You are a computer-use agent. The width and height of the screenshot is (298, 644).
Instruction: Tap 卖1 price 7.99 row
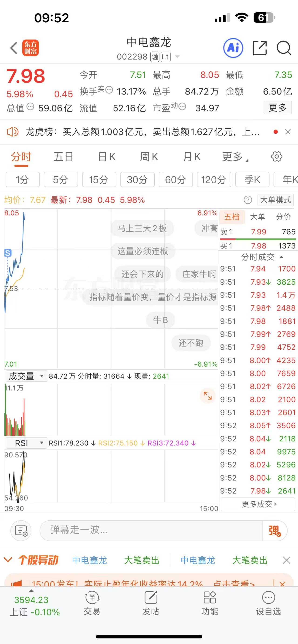[x=258, y=232]
